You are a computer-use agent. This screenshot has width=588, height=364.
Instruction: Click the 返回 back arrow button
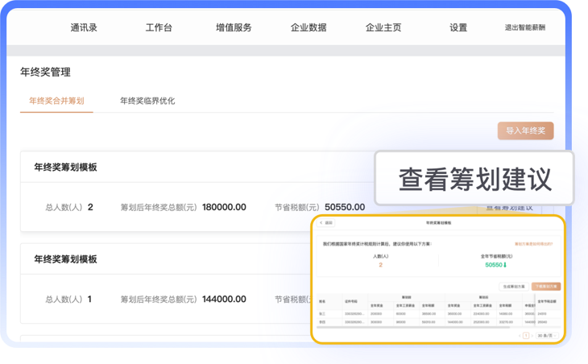tap(326, 223)
